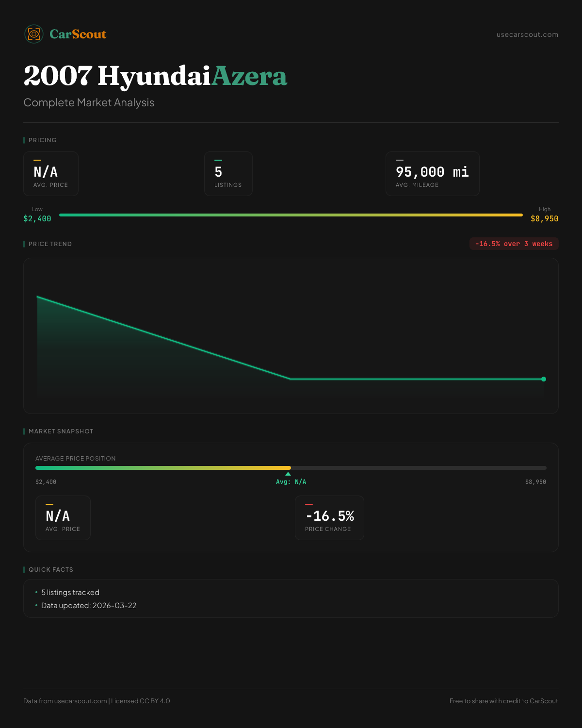Click the 5 listings tracked bullet item

[70, 593]
